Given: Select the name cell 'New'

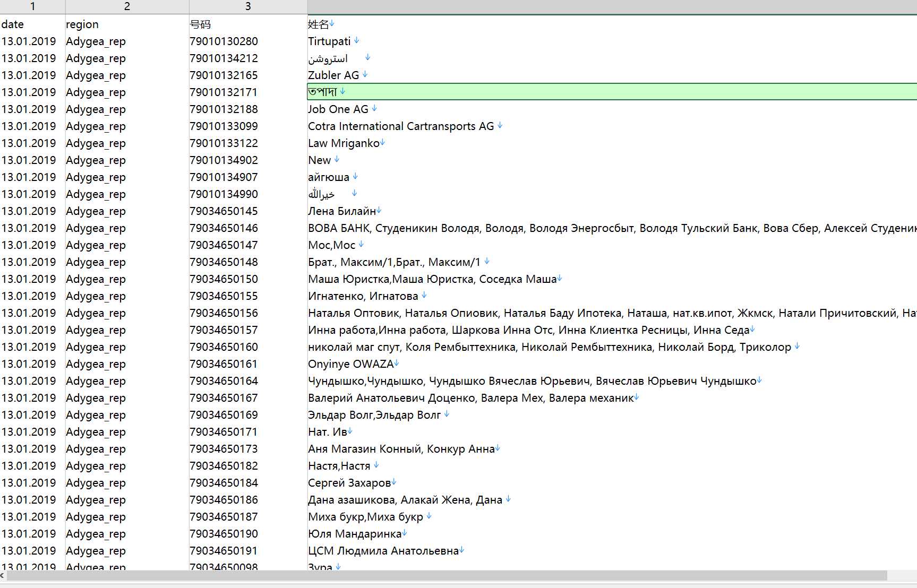Looking at the screenshot, I should pyautogui.click(x=612, y=160).
